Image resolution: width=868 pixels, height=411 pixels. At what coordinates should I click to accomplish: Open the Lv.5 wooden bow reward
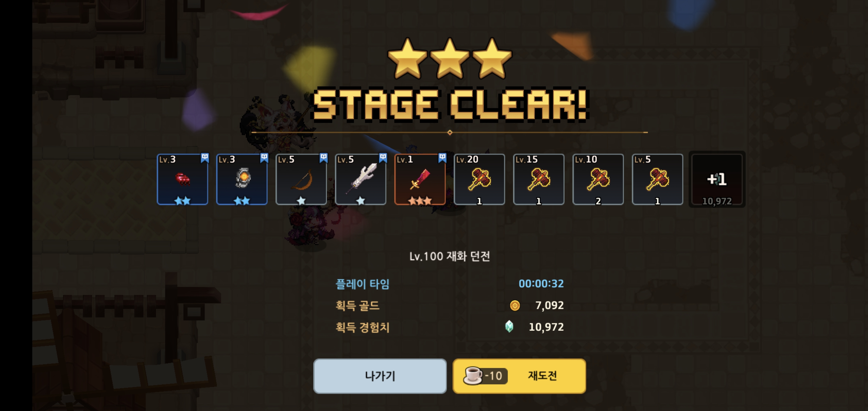[x=301, y=179]
